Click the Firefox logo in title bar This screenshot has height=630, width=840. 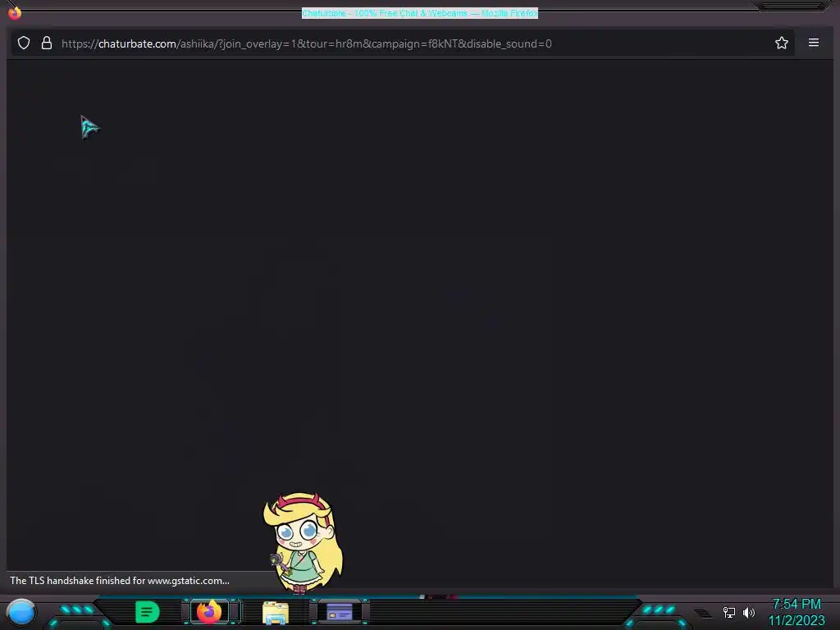coord(15,11)
